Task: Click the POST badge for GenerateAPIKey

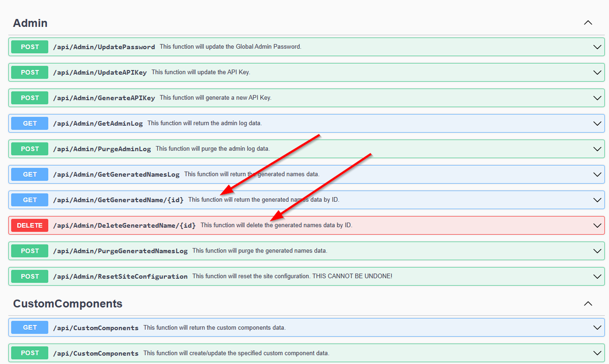Action: [x=30, y=98]
